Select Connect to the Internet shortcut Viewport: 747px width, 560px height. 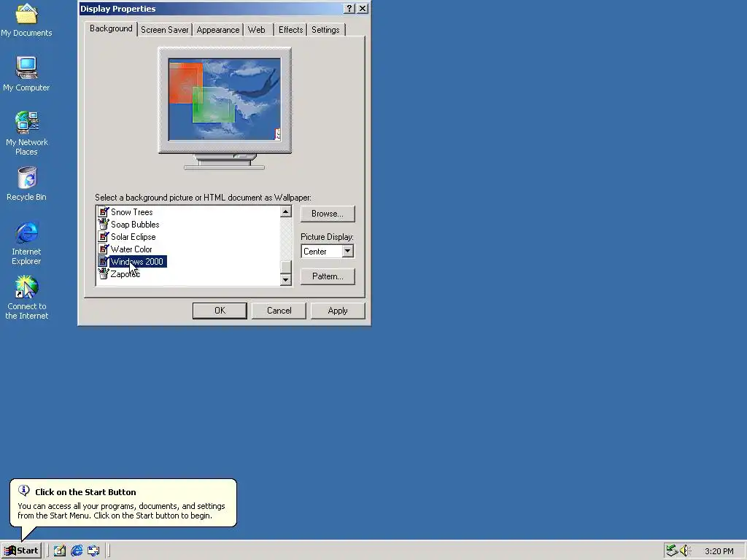tap(26, 298)
